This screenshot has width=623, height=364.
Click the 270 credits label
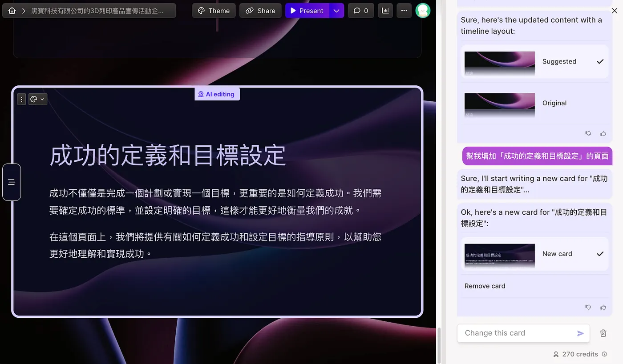[580, 354]
